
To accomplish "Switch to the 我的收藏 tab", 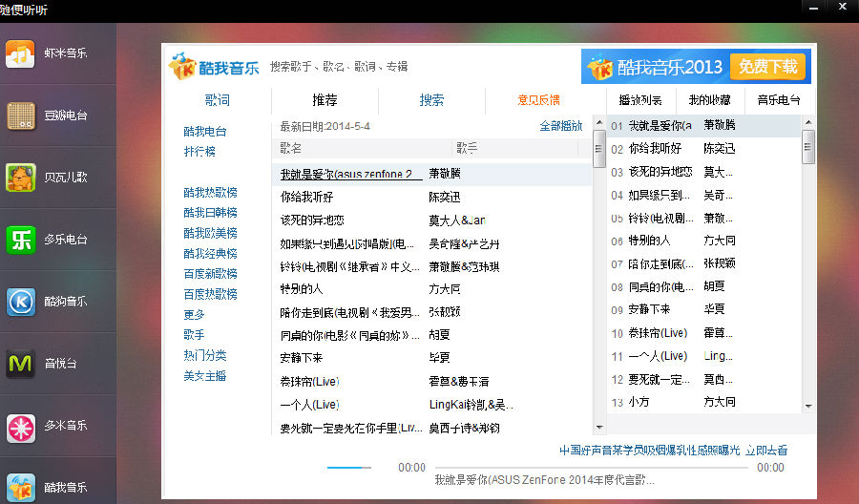I will click(709, 100).
